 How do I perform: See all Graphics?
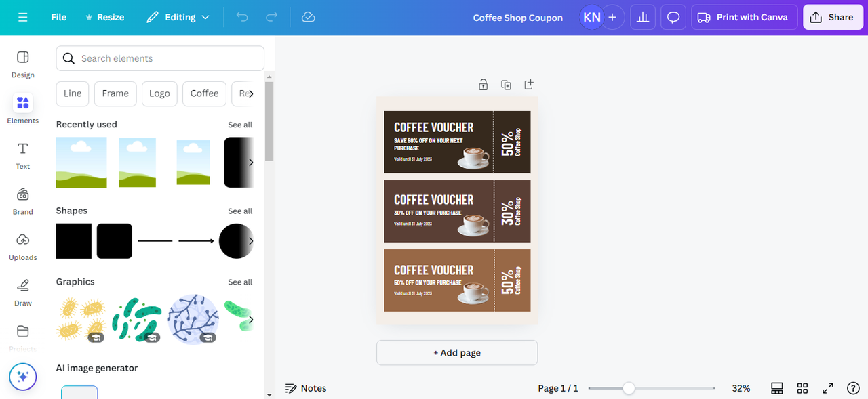coord(240,282)
